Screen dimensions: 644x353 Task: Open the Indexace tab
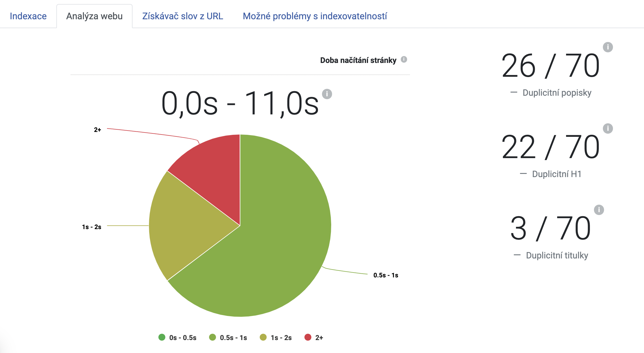coord(28,16)
